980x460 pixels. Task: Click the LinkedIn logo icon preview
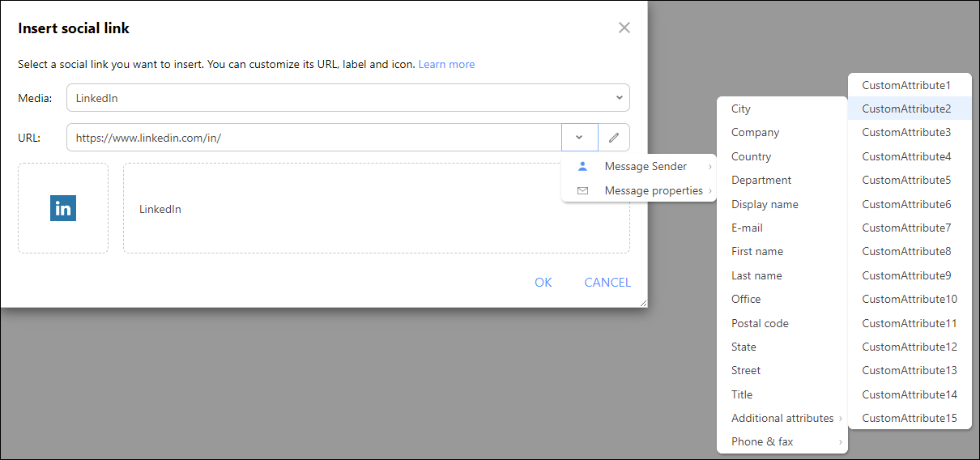tap(63, 208)
